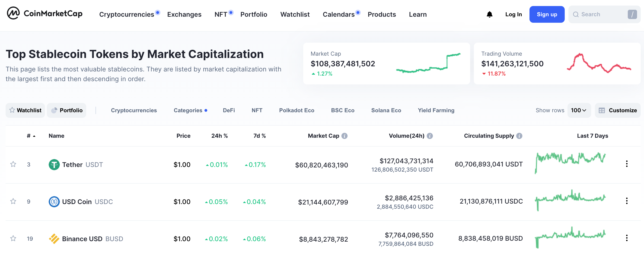The image size is (644, 256).
Task: Open the Calendars top menu
Action: pyautogui.click(x=338, y=15)
